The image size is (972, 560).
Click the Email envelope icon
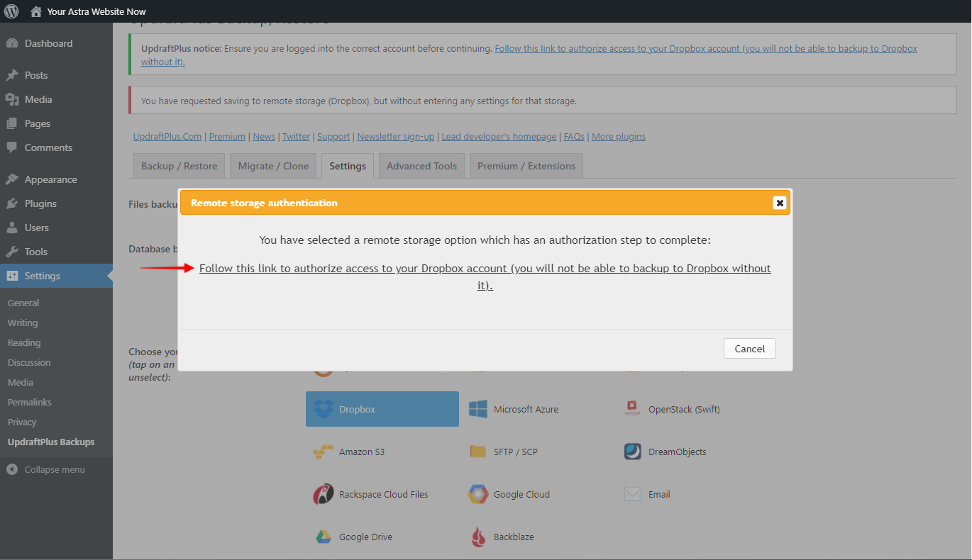pos(632,494)
